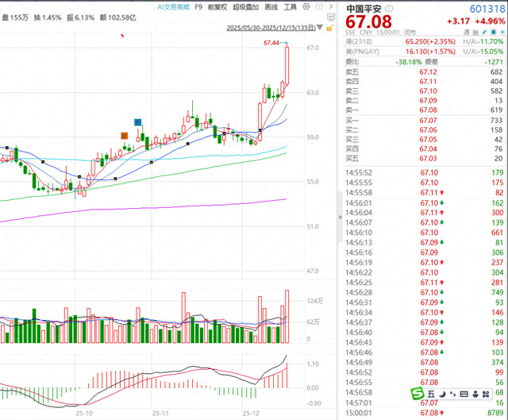This screenshot has width=508, height=420.
Task: Click the 港(2318) Hong Kong quote row
Action: 425,41
